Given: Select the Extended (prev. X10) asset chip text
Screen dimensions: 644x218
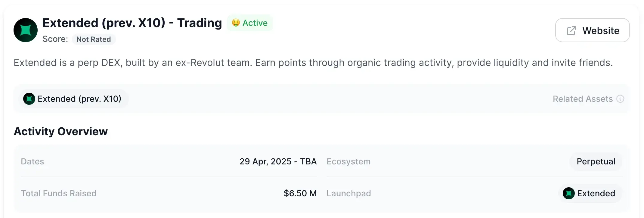Looking at the screenshot, I should (x=79, y=99).
